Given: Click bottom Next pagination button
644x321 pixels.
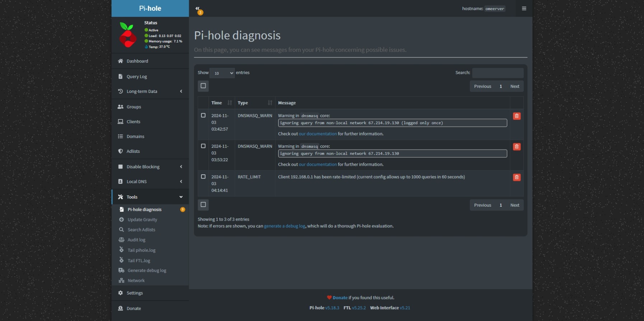Looking at the screenshot, I should click(515, 205).
